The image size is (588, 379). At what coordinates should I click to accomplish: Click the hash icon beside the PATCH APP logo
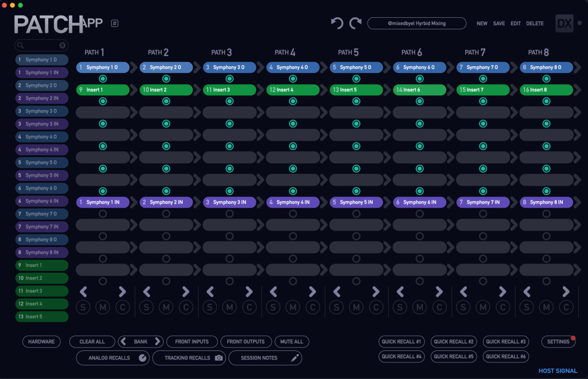[x=114, y=24]
